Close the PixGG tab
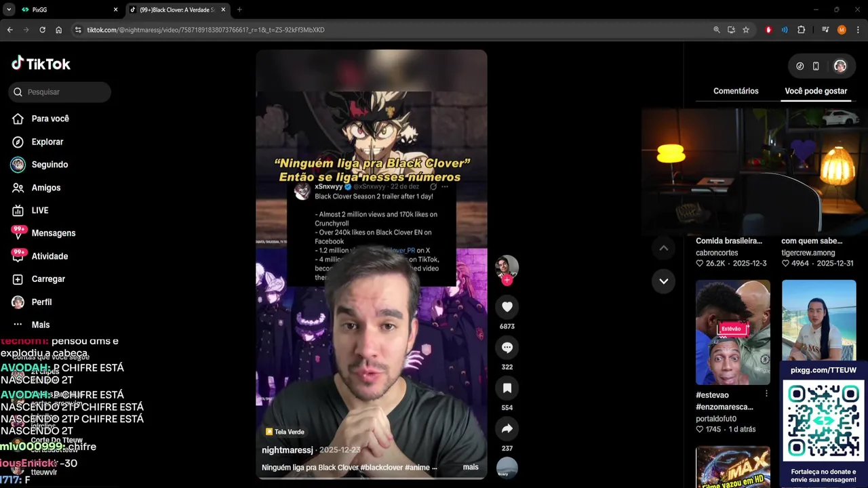The image size is (868, 488). pyautogui.click(x=115, y=9)
